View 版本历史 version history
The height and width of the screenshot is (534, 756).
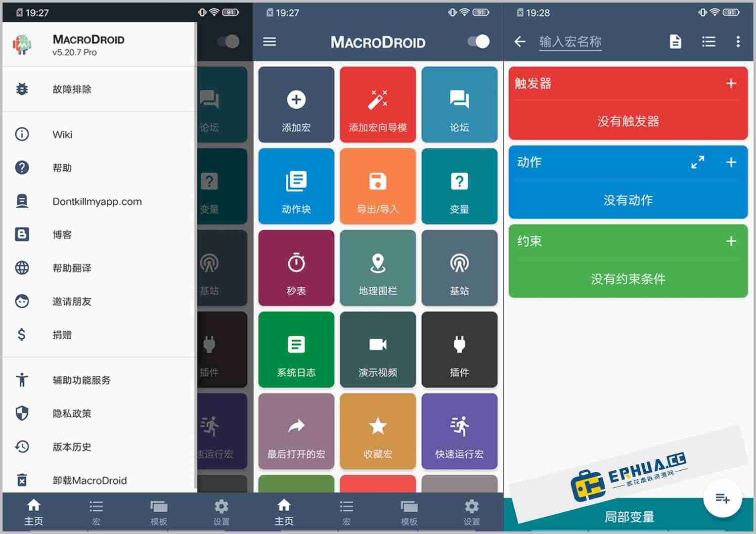(x=99, y=447)
